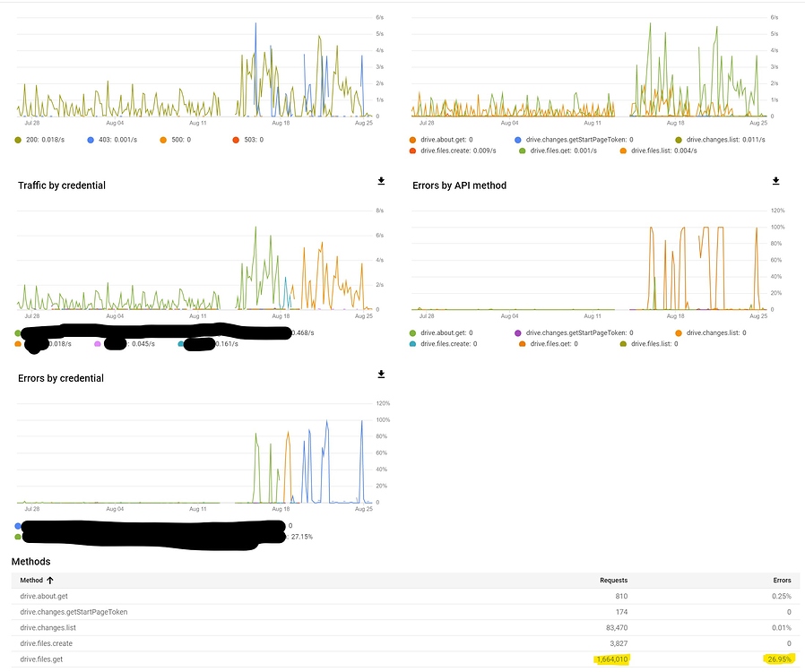Screen dimensions: 805x672
Task: Click the 0.25% errors cell
Action: pyautogui.click(x=782, y=596)
